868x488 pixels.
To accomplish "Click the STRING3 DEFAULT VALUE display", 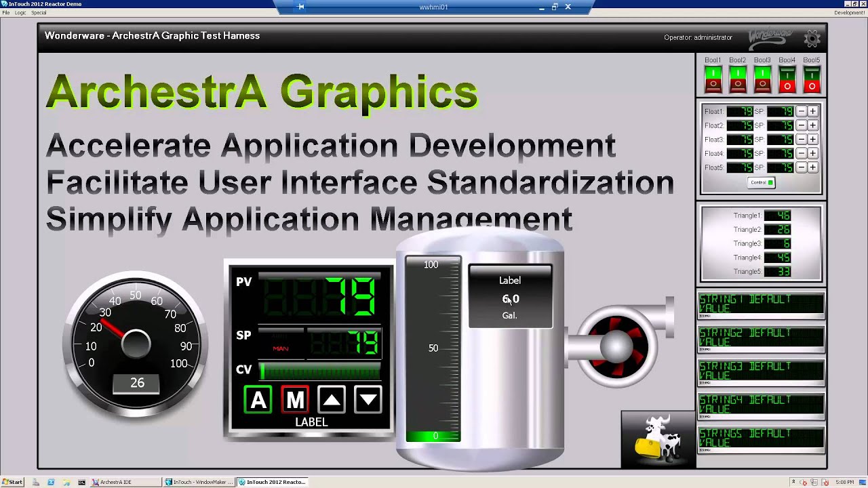I will (x=761, y=372).
